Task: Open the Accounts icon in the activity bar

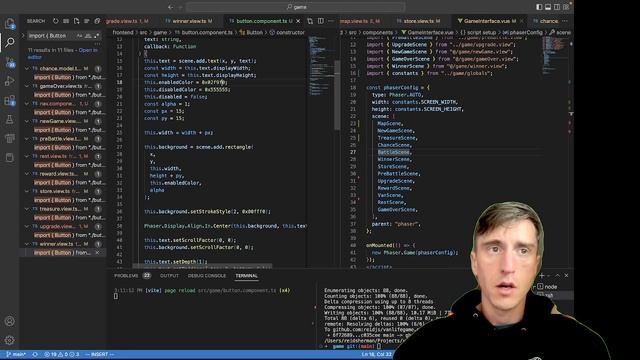Action: point(10,321)
